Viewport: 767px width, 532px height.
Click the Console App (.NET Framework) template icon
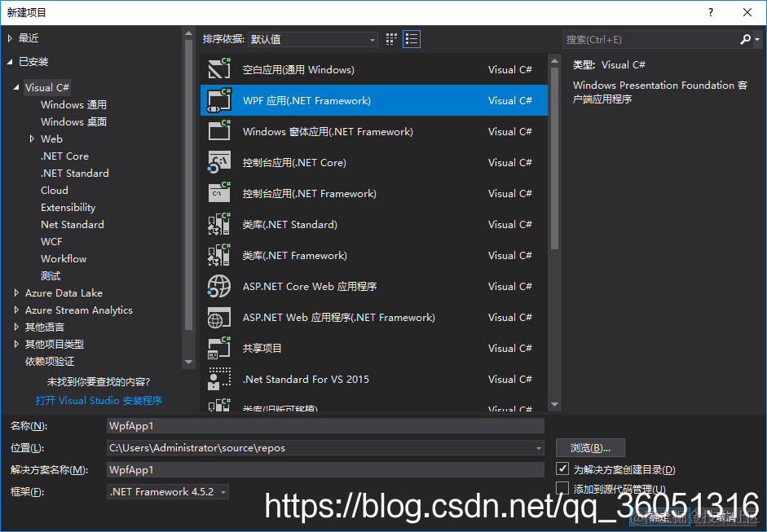click(218, 193)
